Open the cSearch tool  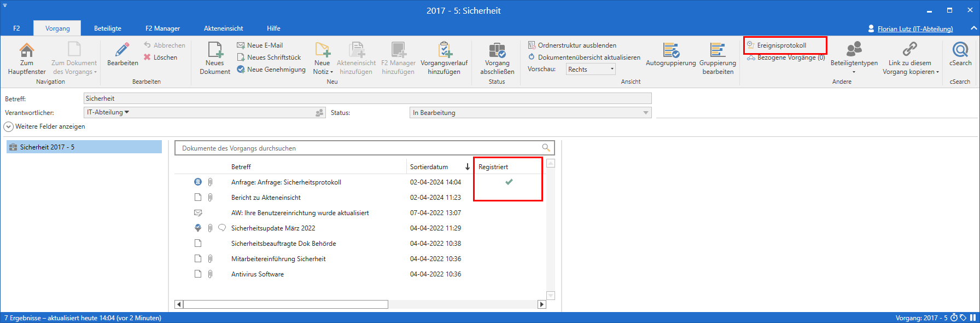point(960,51)
